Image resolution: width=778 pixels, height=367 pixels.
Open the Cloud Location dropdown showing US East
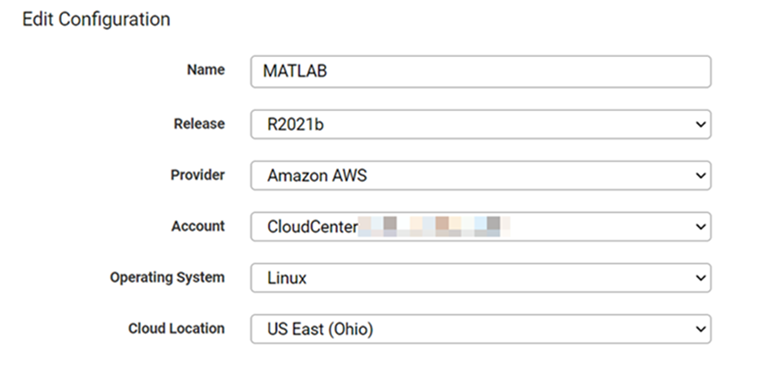click(480, 329)
